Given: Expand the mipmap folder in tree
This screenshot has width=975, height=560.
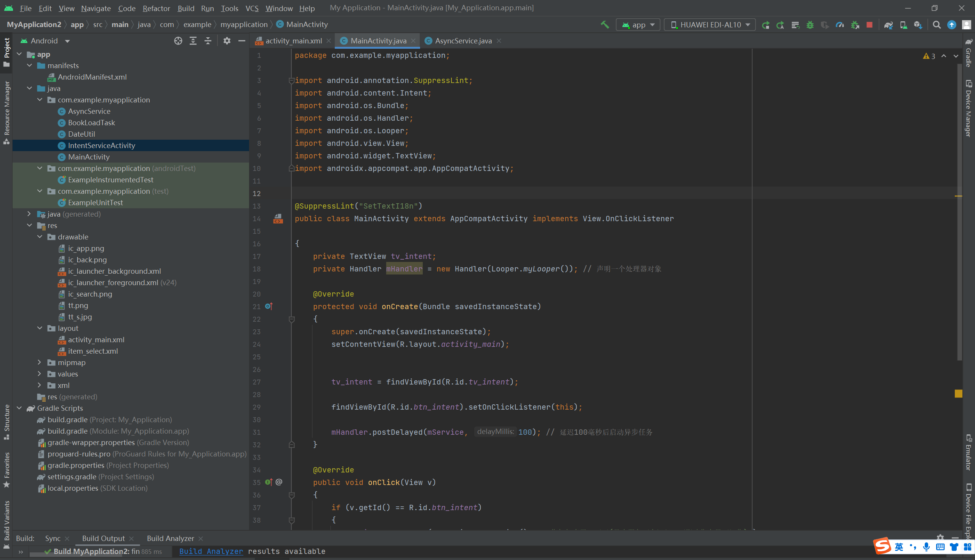Looking at the screenshot, I should pyautogui.click(x=39, y=362).
